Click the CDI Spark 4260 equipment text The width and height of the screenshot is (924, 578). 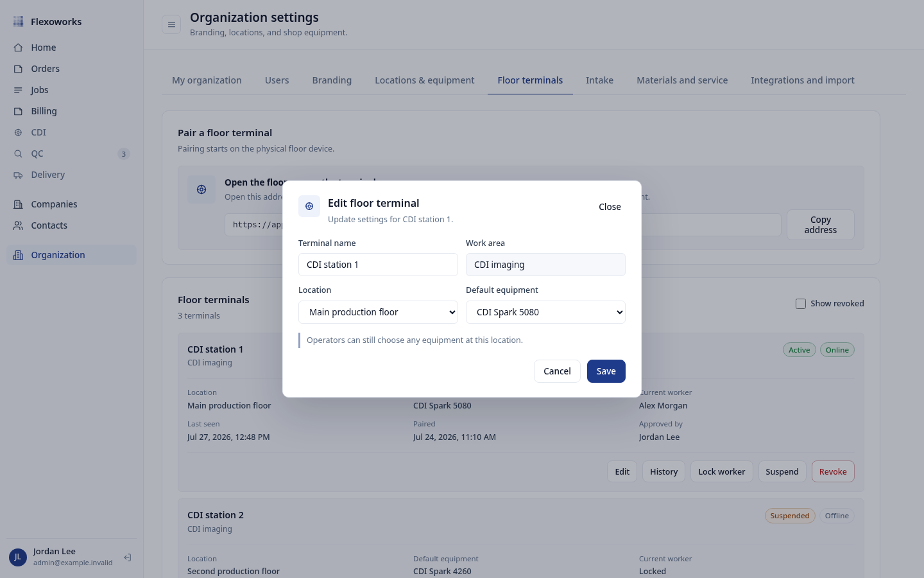click(x=442, y=572)
